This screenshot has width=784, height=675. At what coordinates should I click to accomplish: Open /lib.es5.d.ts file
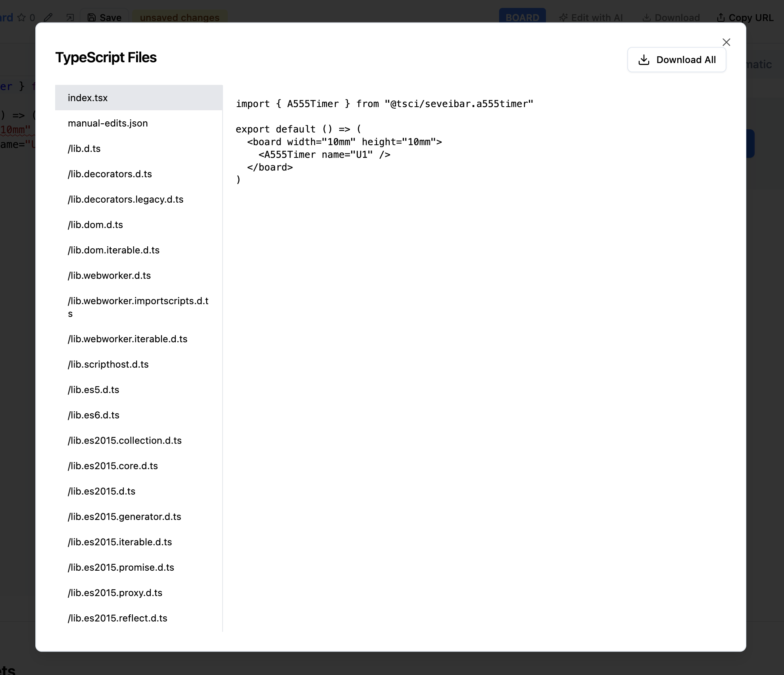(93, 390)
